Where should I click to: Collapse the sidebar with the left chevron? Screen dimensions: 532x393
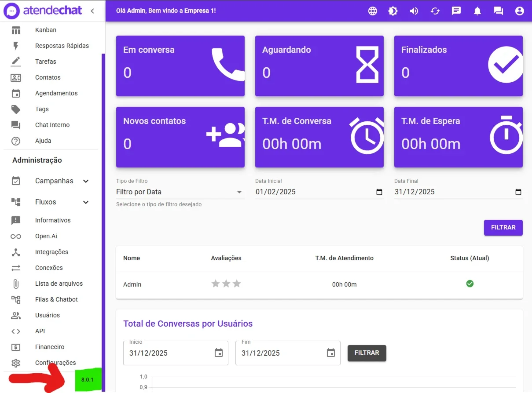click(92, 11)
